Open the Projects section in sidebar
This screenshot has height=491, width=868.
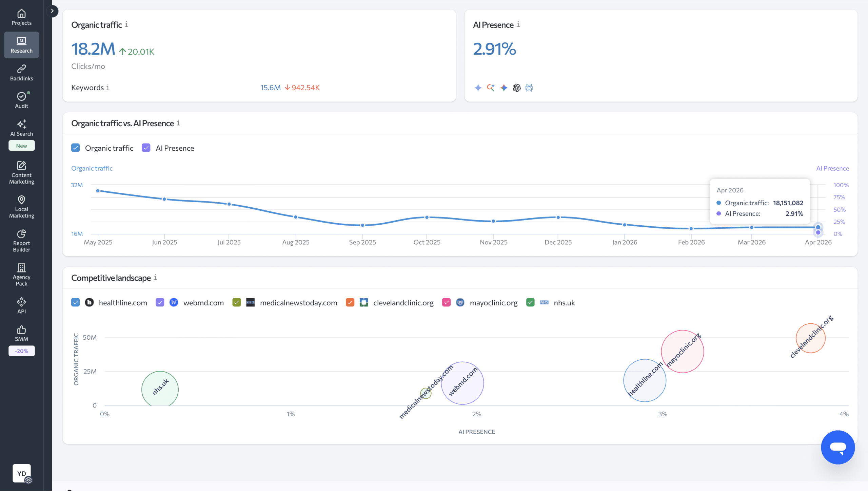pyautogui.click(x=21, y=17)
